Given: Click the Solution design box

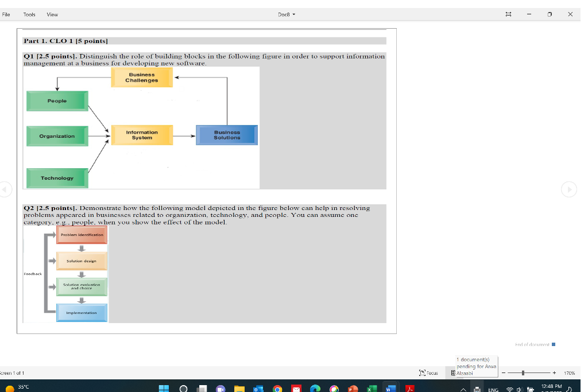Looking at the screenshot, I should [82, 261].
